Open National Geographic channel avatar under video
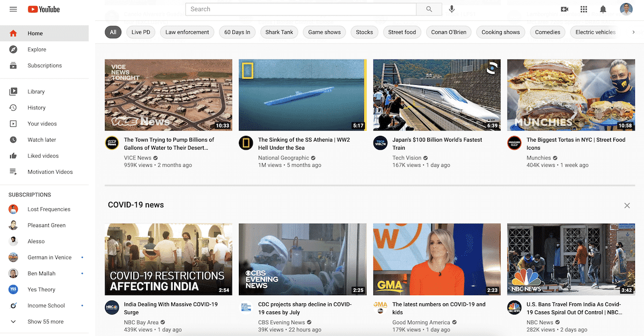The height and width of the screenshot is (336, 644). click(246, 143)
